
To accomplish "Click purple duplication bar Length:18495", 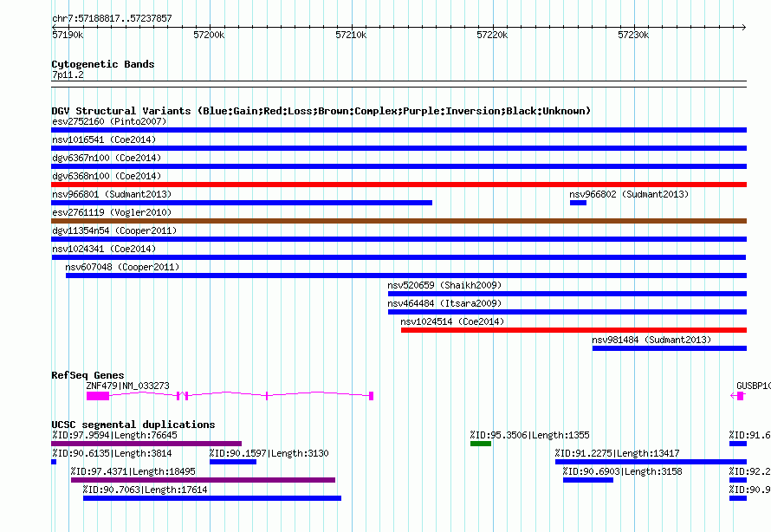I will point(203,480).
